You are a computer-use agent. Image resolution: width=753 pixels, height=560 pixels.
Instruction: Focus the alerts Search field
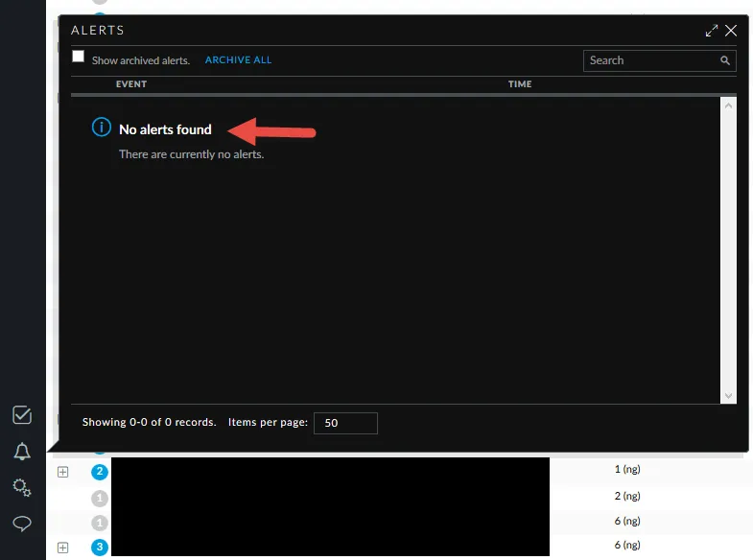coord(650,60)
